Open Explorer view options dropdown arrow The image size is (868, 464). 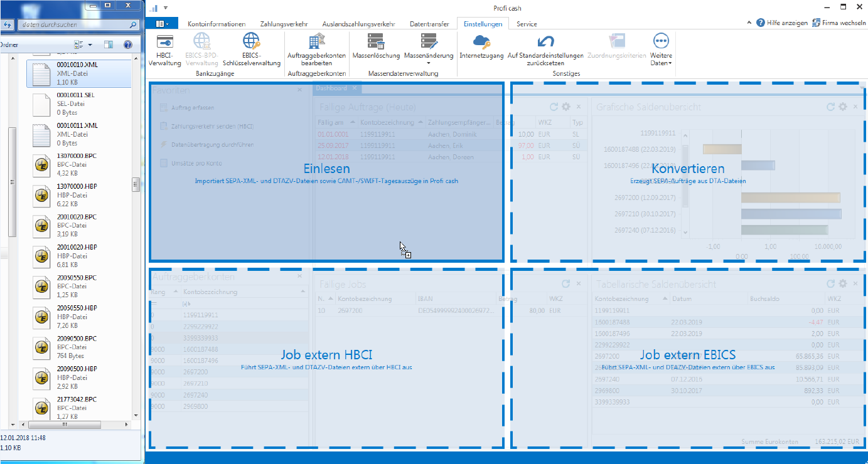(90, 45)
